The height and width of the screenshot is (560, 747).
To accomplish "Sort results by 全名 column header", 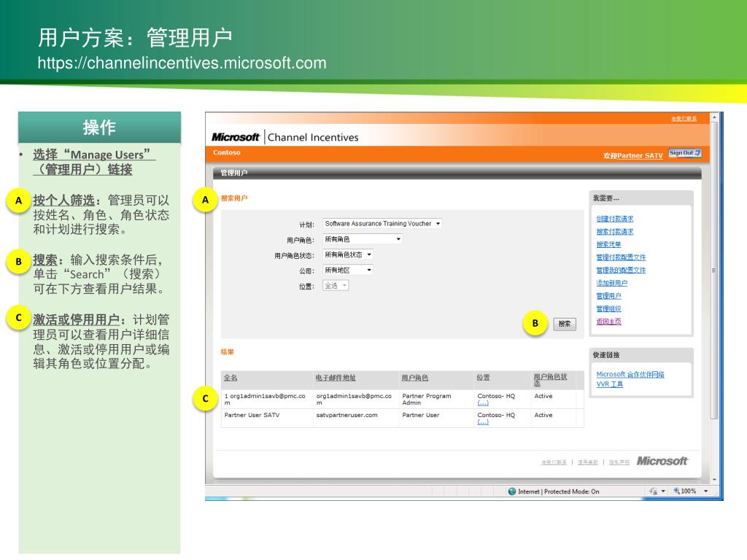I will 231,378.
